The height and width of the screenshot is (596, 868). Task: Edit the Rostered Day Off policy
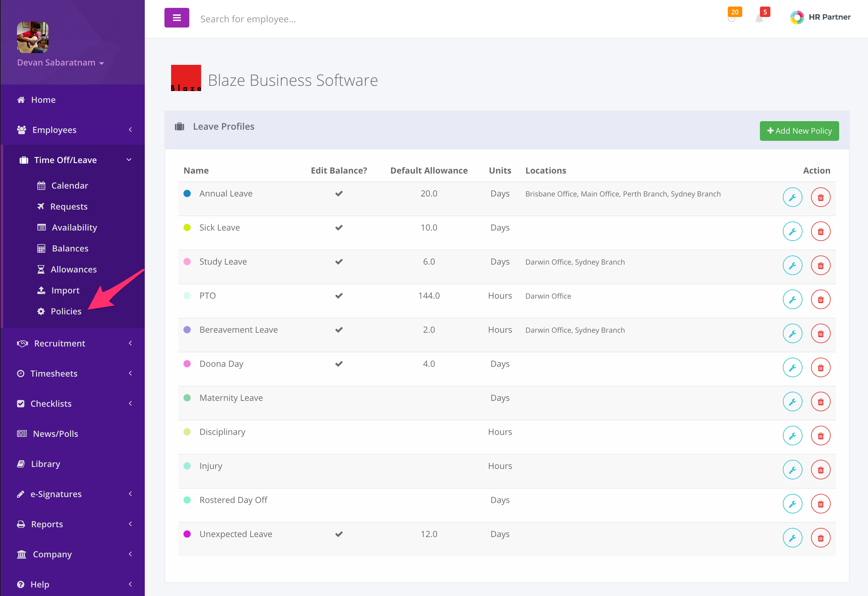point(792,503)
